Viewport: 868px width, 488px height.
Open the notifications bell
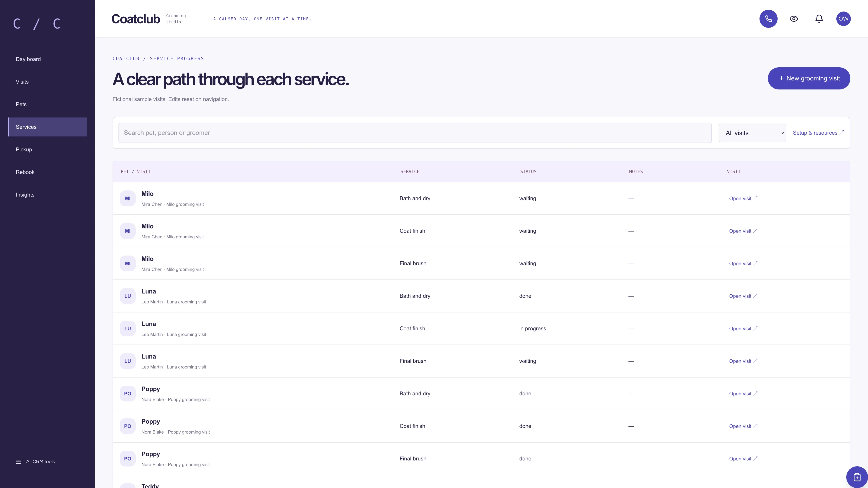tap(819, 19)
